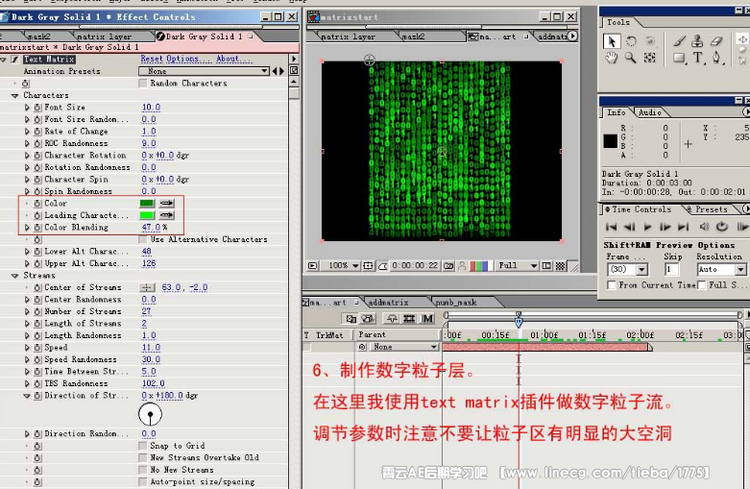Jump to last frame in Time Controls
Image resolution: width=750 pixels, height=489 pixels.
684,227
